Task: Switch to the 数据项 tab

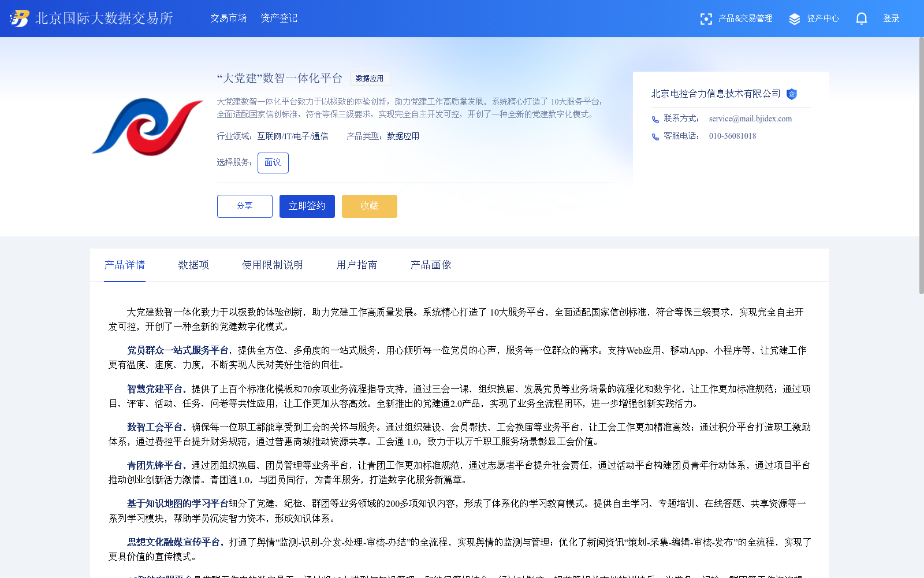Action: coord(193,265)
